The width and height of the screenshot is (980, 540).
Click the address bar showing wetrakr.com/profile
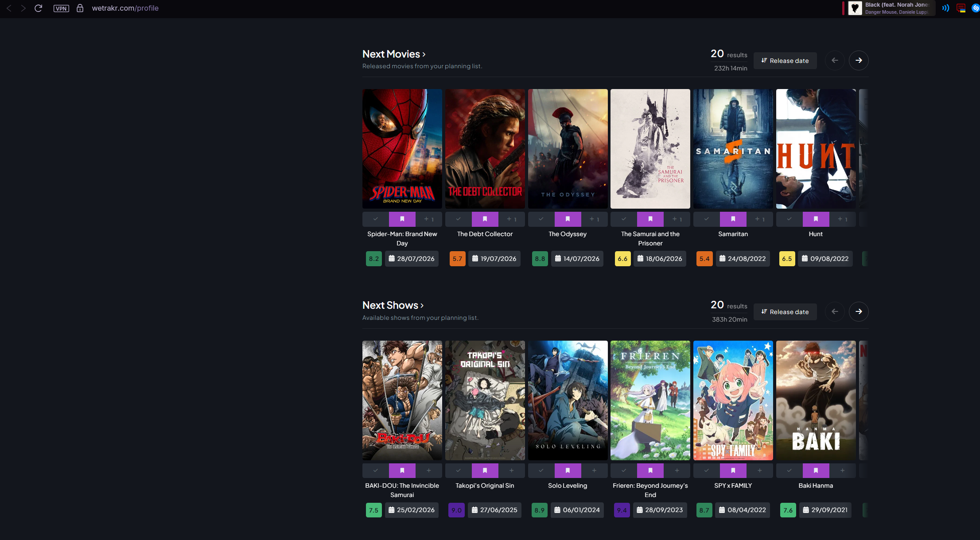tap(125, 8)
